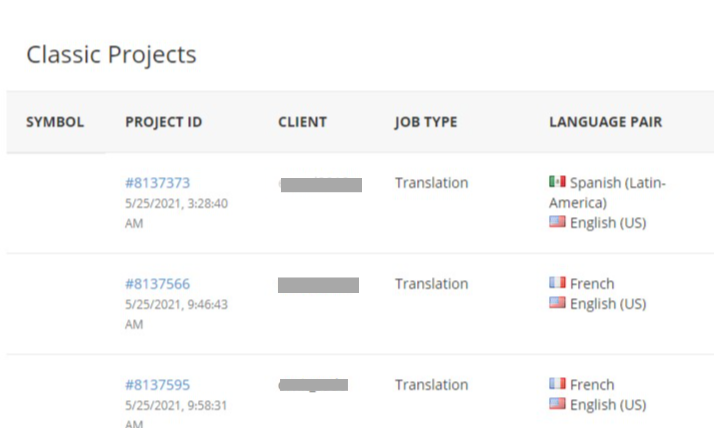Click the Spanish (Latin-America) language text
The height and width of the screenshot is (428, 714).
(x=617, y=183)
